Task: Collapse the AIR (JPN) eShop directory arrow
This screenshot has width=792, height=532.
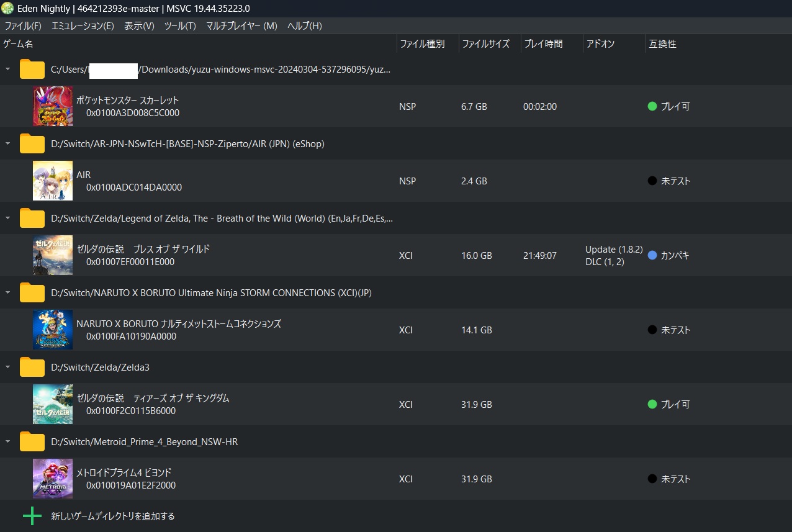Action: point(7,143)
